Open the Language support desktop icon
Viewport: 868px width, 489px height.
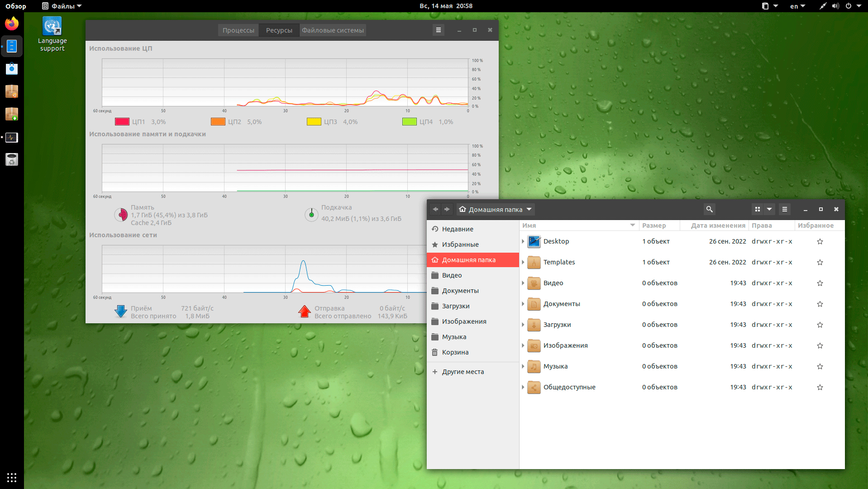pos(52,34)
